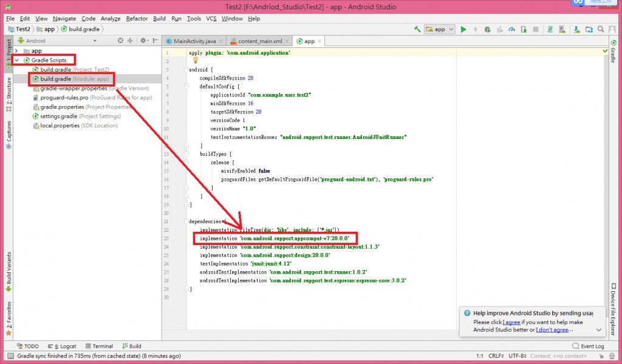The image size is (622, 364).
Task: Open the Profile app gauge icon
Action: coord(511,29)
